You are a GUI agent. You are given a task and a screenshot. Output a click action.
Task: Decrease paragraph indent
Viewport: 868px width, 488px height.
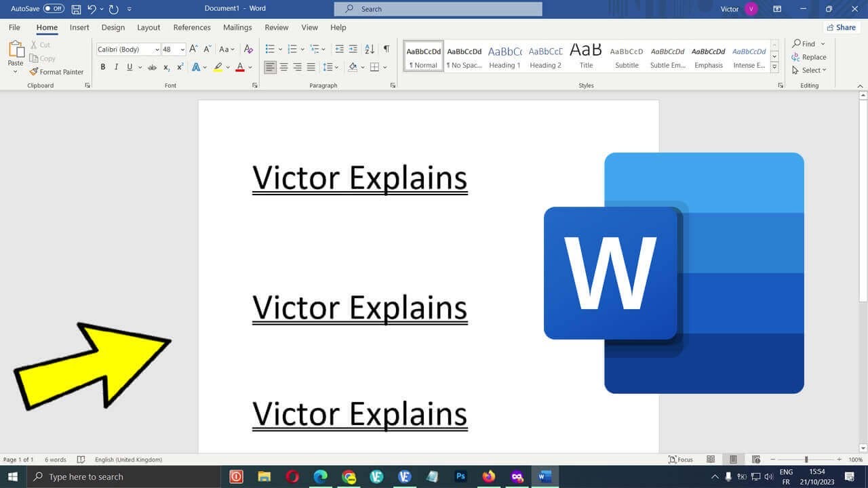340,49
